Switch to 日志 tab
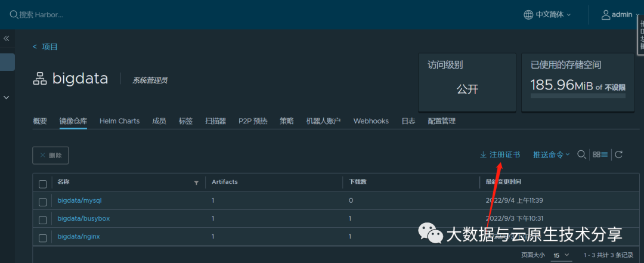The image size is (644, 263). [x=408, y=121]
